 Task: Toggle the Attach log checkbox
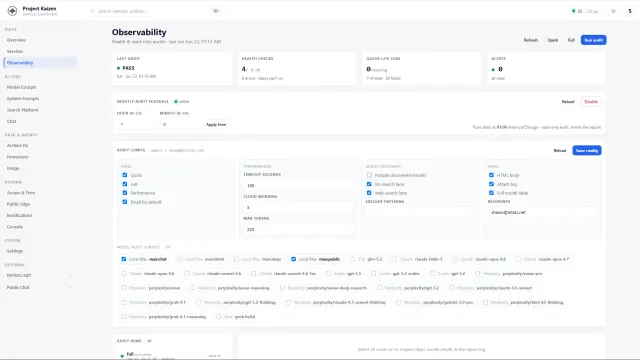click(491, 184)
